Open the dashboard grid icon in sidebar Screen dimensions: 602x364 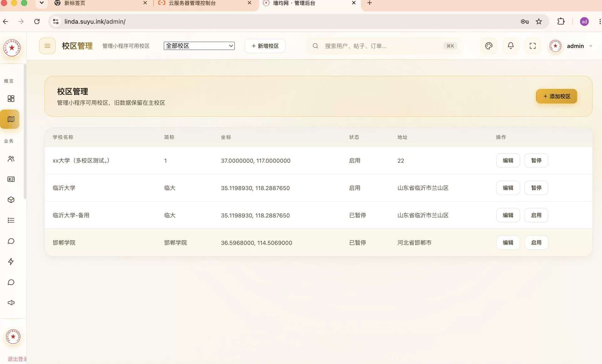pos(11,99)
